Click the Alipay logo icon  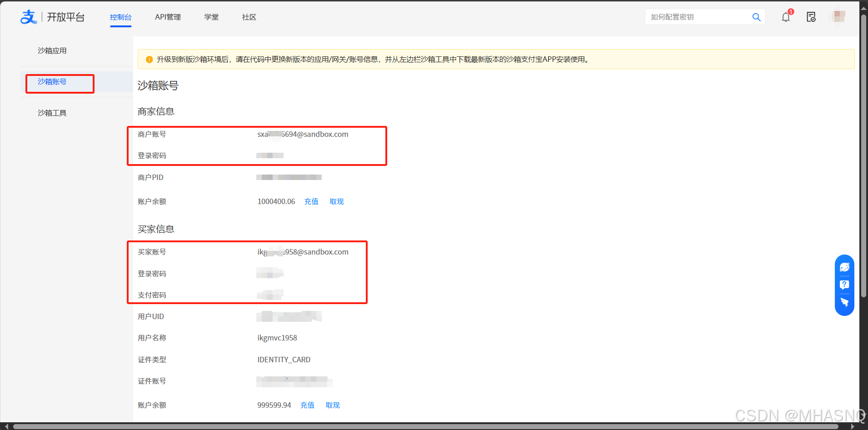pyautogui.click(x=29, y=17)
